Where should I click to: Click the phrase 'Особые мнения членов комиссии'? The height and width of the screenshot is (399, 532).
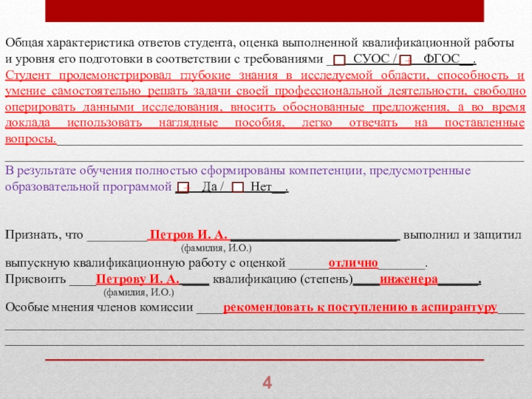[99, 307]
